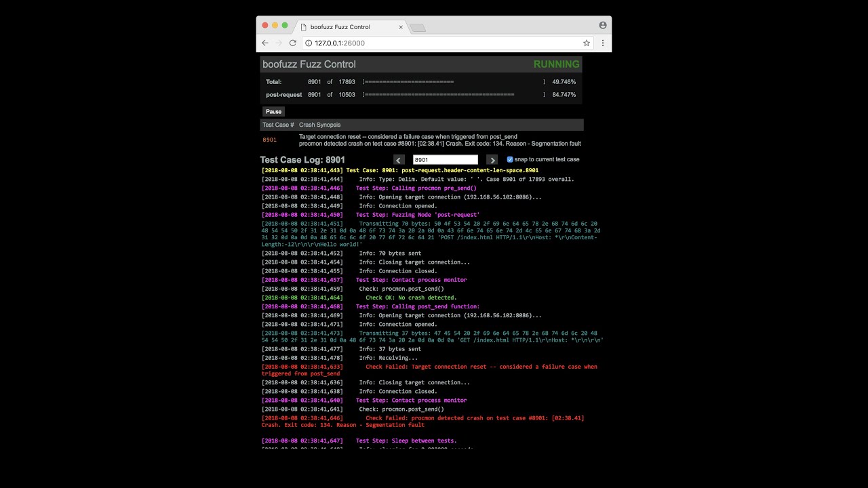Image resolution: width=868 pixels, height=488 pixels.
Task: Click the Crash Synopsis column header
Action: 320,125
